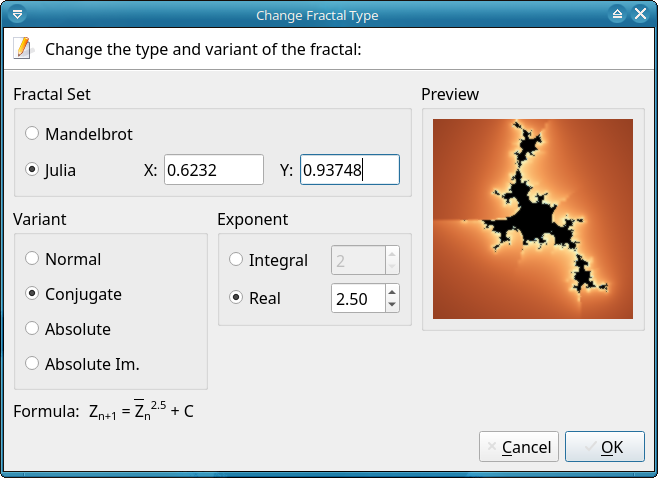Select the Mandelbrot fractal set
The width and height of the screenshot is (658, 478).
coord(33,133)
